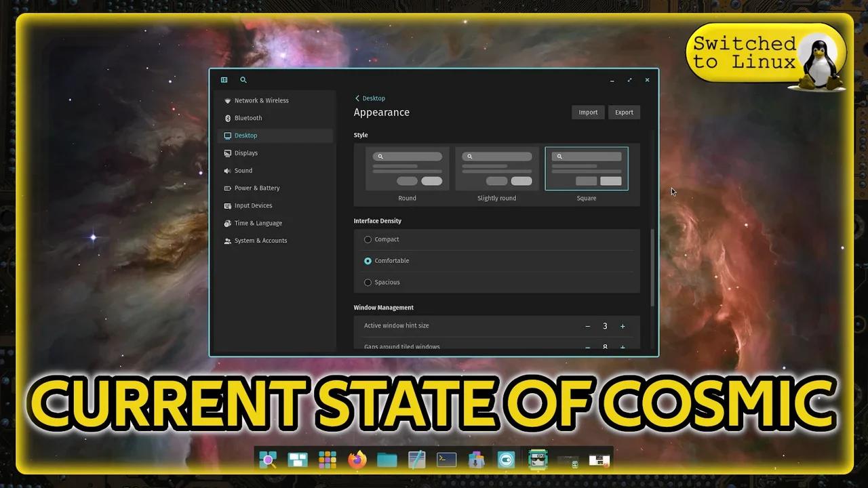
Task: Choose the Spacious interface density
Action: tap(368, 282)
